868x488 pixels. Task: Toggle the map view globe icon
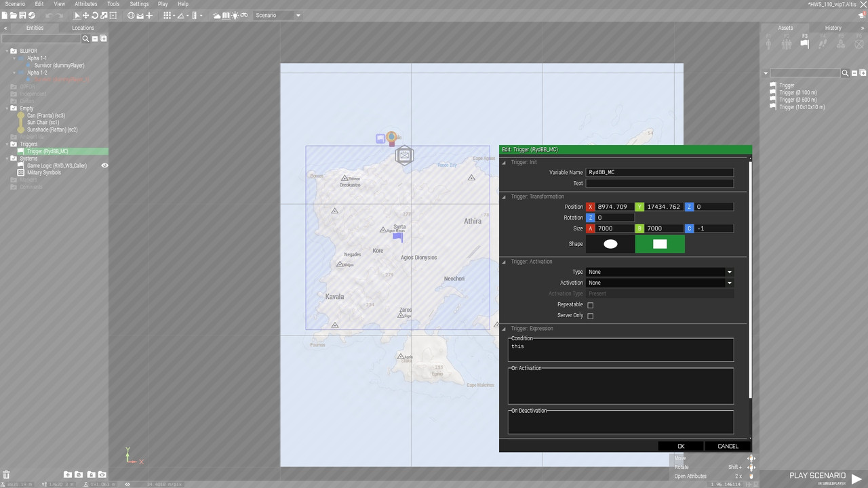coord(131,16)
